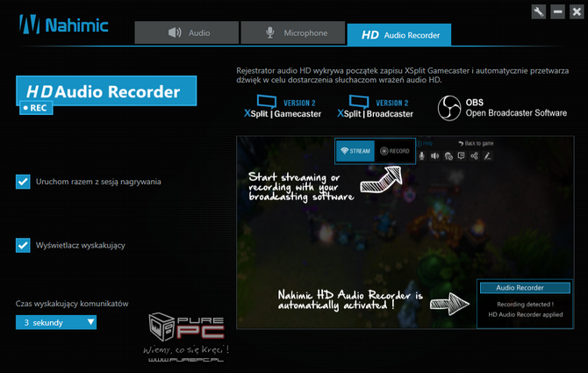The width and height of the screenshot is (588, 373).
Task: Click the XSplit Gamecaster logo
Action: point(283,107)
